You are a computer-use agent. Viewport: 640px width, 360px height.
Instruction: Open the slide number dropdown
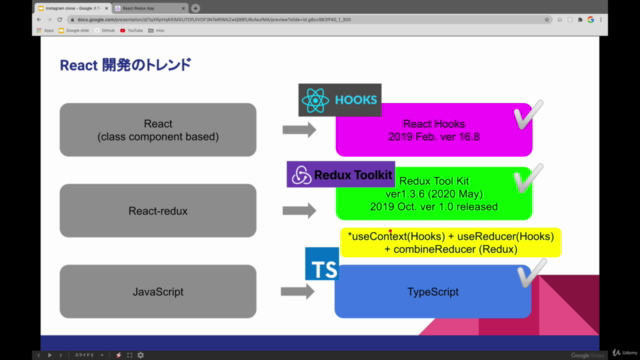pyautogui.click(x=89, y=355)
